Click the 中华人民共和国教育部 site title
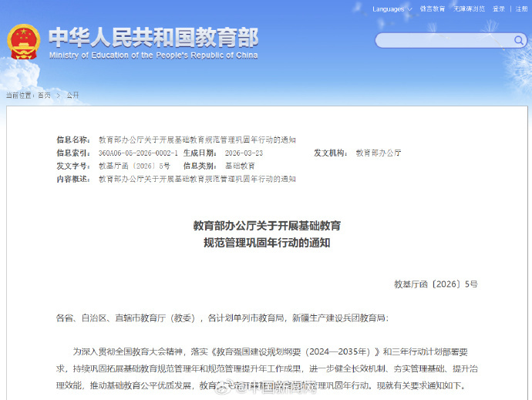 coord(153,36)
